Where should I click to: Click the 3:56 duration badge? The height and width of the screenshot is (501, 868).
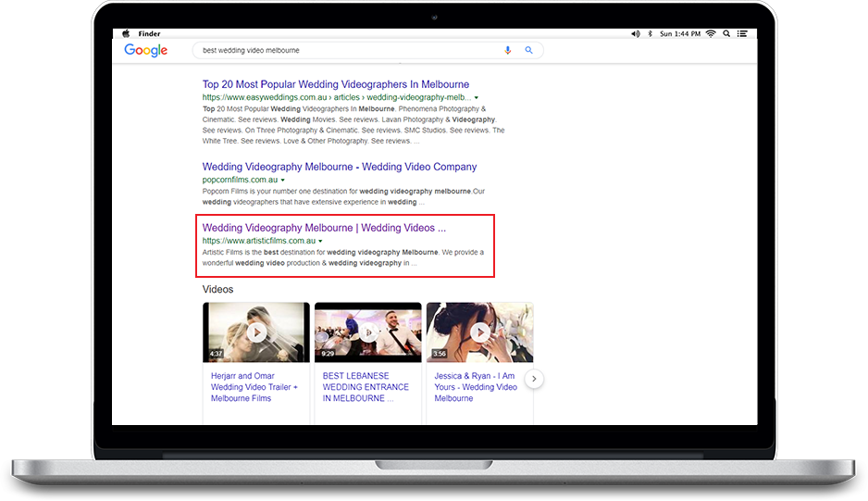(440, 354)
